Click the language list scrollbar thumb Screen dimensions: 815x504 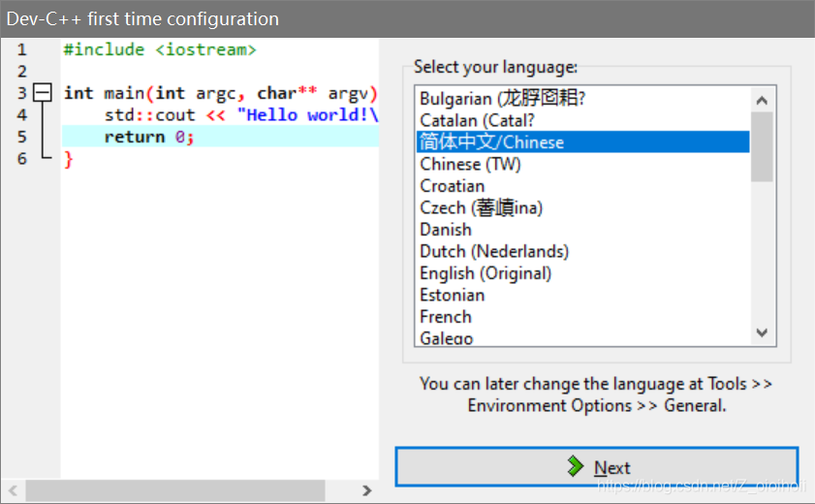[762, 146]
